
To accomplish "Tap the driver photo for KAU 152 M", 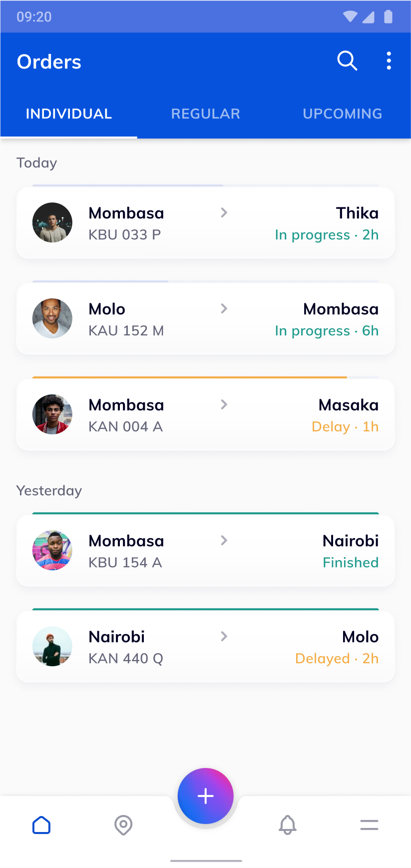I will click(52, 318).
